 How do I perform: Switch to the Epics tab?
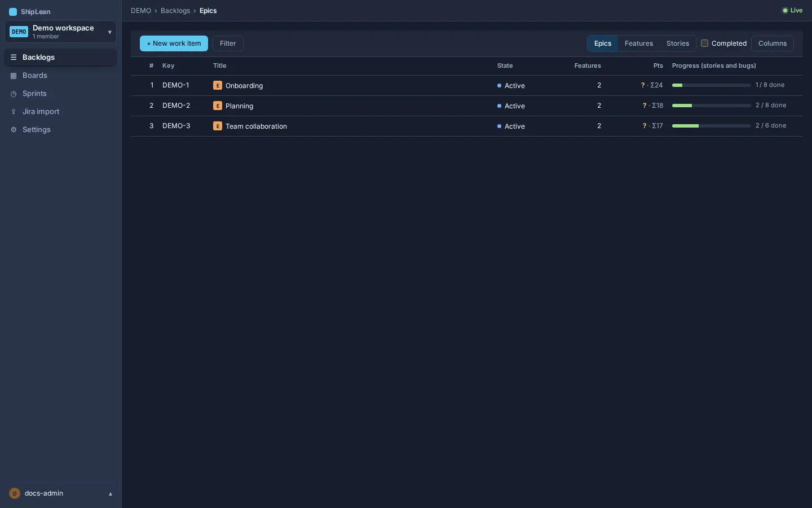(x=603, y=43)
